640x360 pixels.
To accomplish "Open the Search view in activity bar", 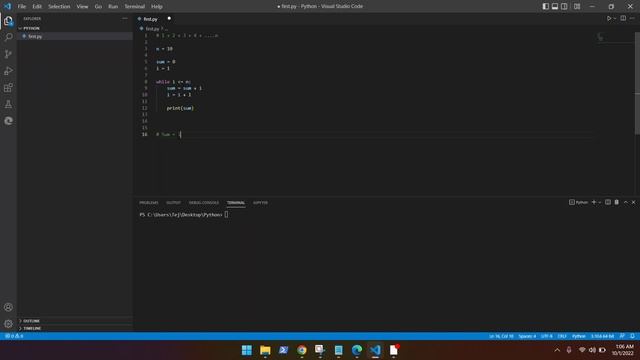I will [8, 38].
